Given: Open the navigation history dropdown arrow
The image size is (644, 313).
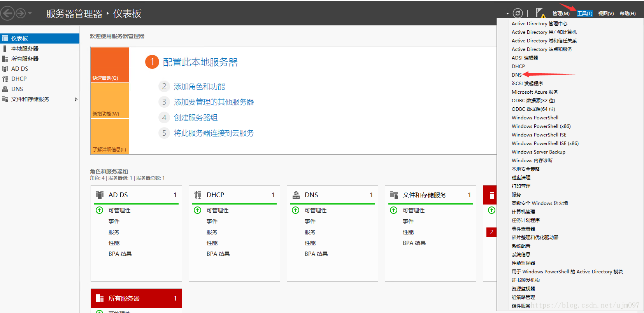Looking at the screenshot, I should point(30,14).
